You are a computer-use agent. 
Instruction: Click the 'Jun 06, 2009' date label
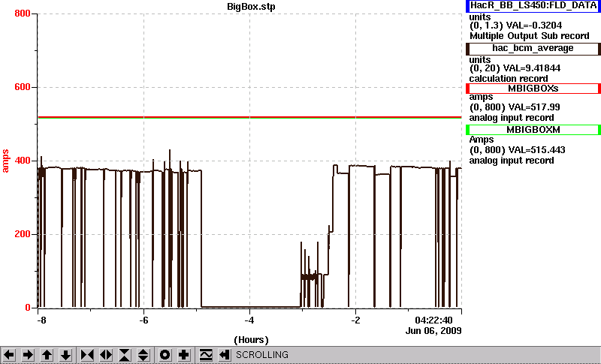pyautogui.click(x=433, y=331)
